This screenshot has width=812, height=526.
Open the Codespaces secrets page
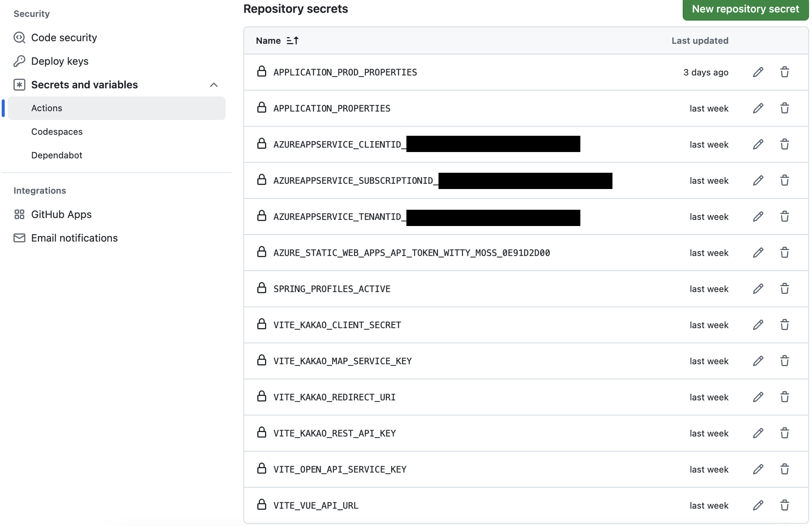(x=57, y=132)
